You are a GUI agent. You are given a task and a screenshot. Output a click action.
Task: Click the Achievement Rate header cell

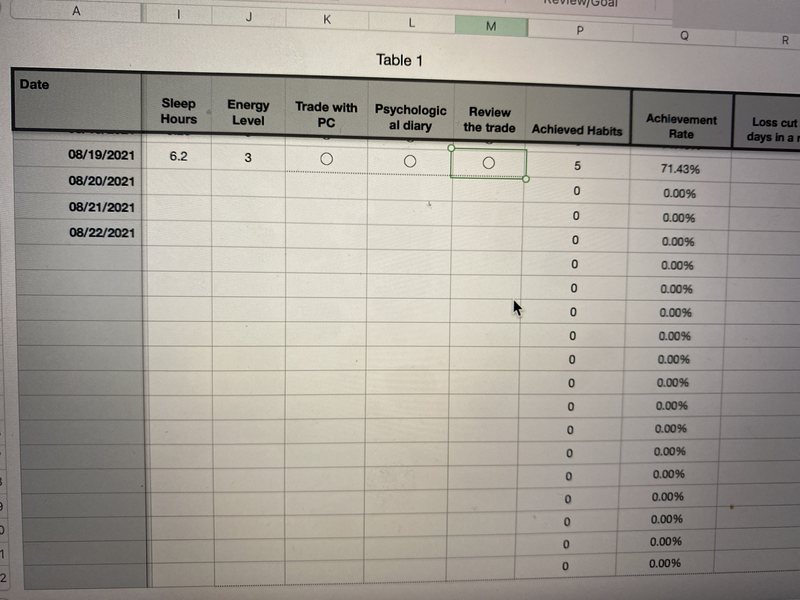point(681,126)
